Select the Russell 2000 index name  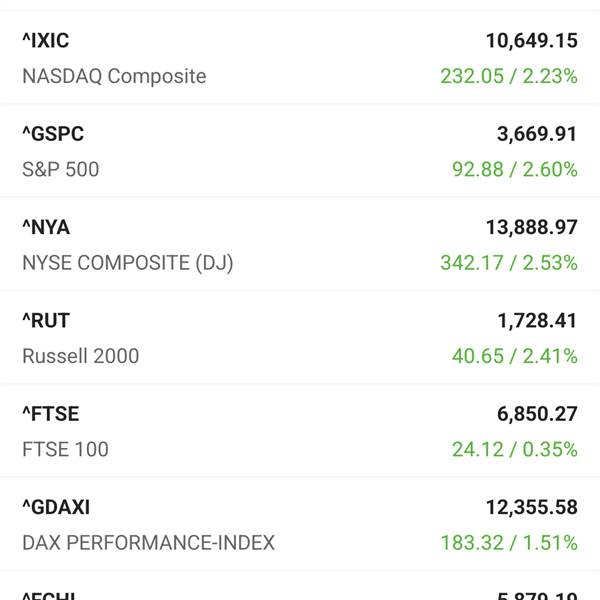click(81, 356)
